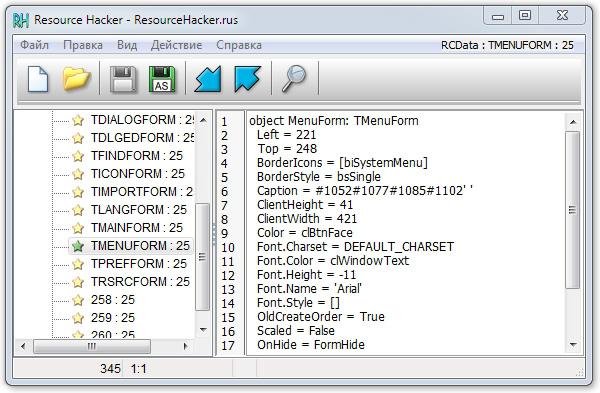The image size is (600, 393).
Task: Open a file with the folder icon
Action: point(76,79)
